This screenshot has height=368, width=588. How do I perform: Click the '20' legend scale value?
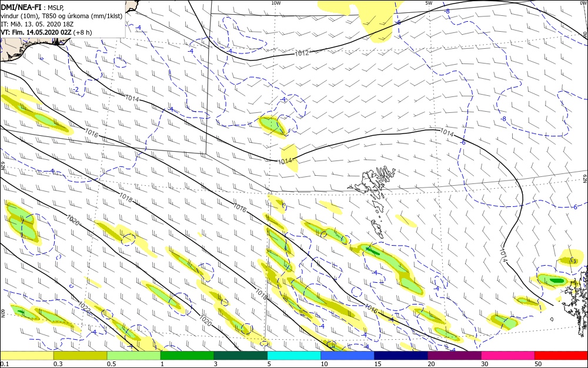click(431, 364)
